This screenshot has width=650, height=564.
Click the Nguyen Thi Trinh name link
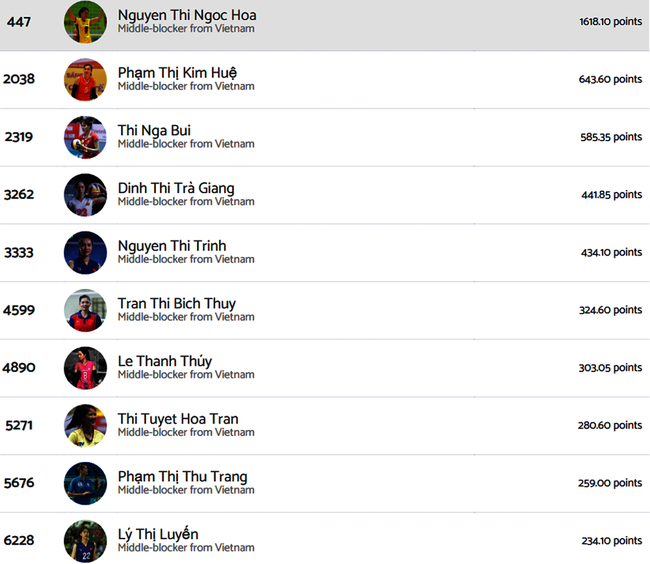(x=172, y=246)
